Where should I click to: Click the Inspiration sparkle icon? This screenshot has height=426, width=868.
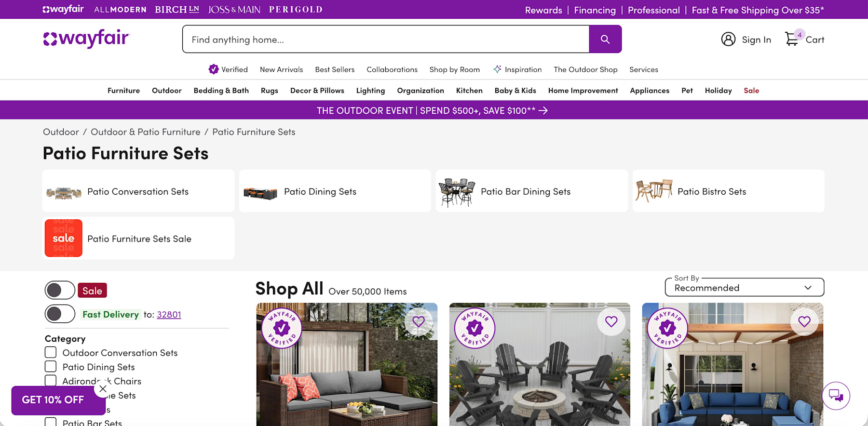[497, 69]
